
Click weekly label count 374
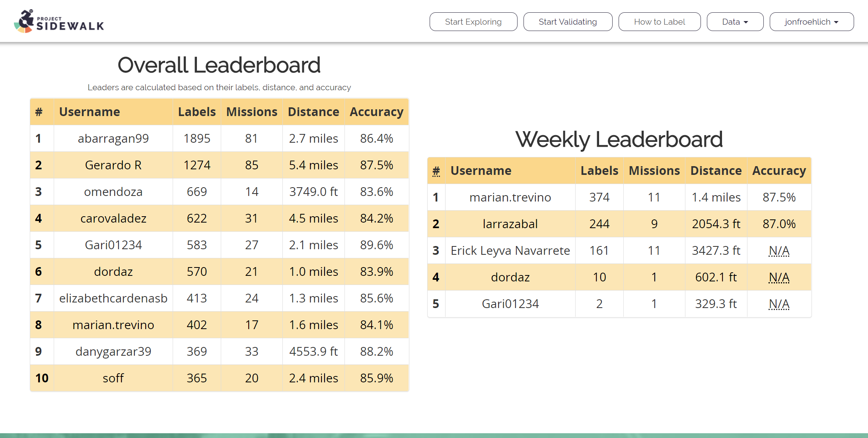[599, 198]
